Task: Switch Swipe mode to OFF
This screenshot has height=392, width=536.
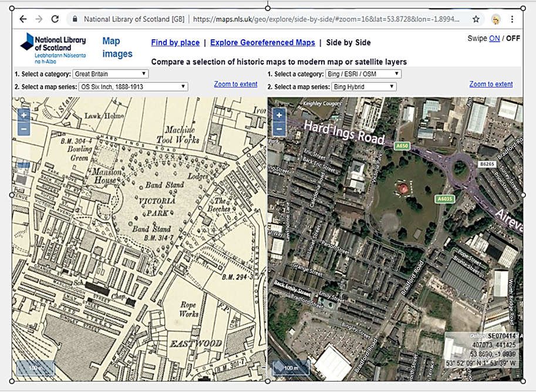Action: (513, 38)
